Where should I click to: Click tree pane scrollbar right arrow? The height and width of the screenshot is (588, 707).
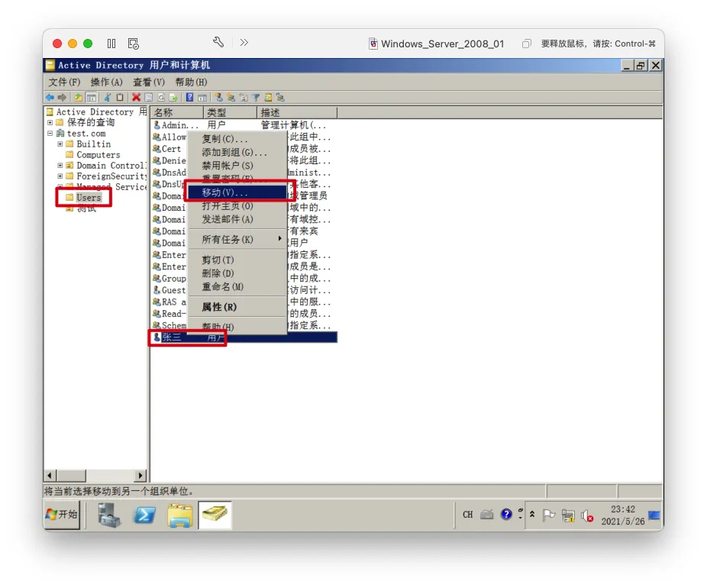tap(140, 475)
